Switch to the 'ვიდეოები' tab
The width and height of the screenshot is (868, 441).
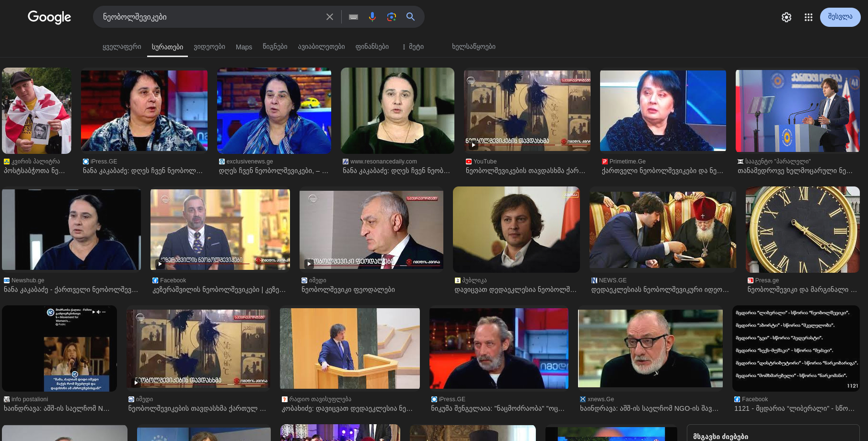click(209, 46)
